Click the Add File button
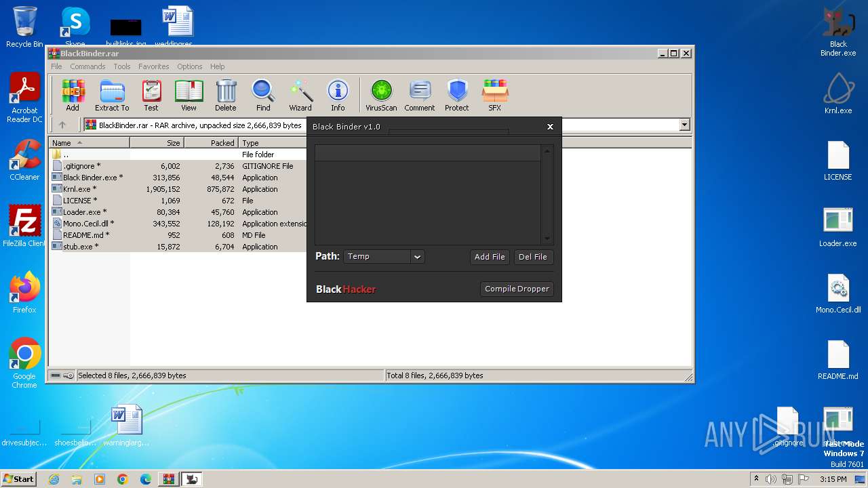The height and width of the screenshot is (488, 868). [490, 257]
